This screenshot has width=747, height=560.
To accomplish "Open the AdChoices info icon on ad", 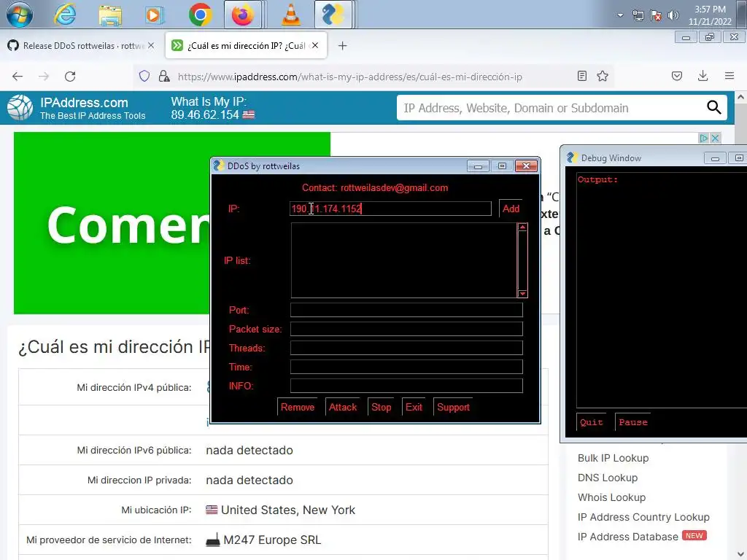I will 704,138.
